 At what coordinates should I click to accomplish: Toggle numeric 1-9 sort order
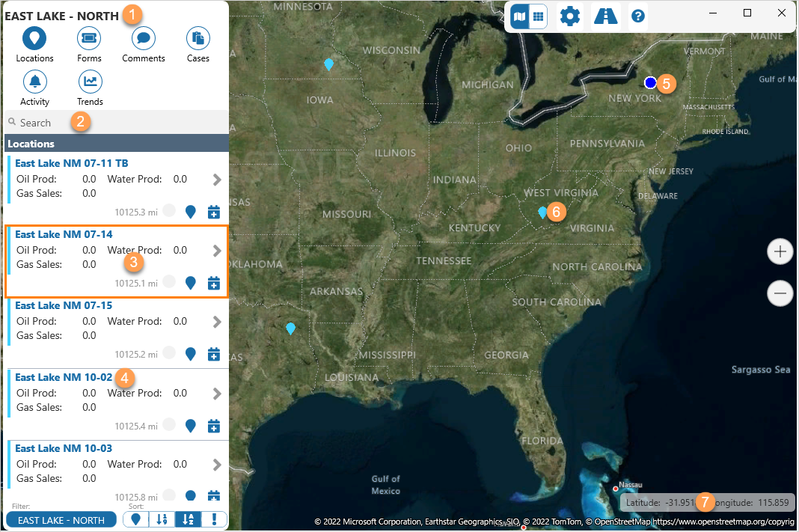pyautogui.click(x=161, y=519)
